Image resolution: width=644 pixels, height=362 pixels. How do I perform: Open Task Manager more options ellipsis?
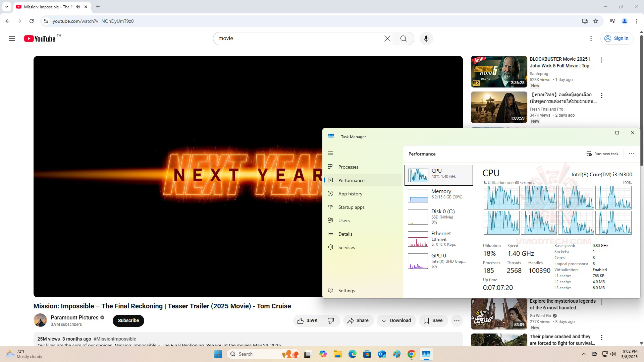click(x=632, y=154)
